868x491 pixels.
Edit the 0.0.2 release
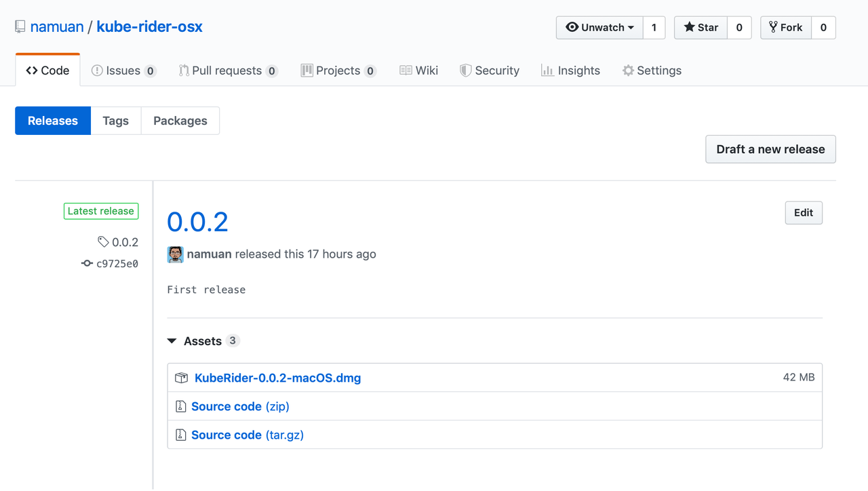pyautogui.click(x=804, y=212)
